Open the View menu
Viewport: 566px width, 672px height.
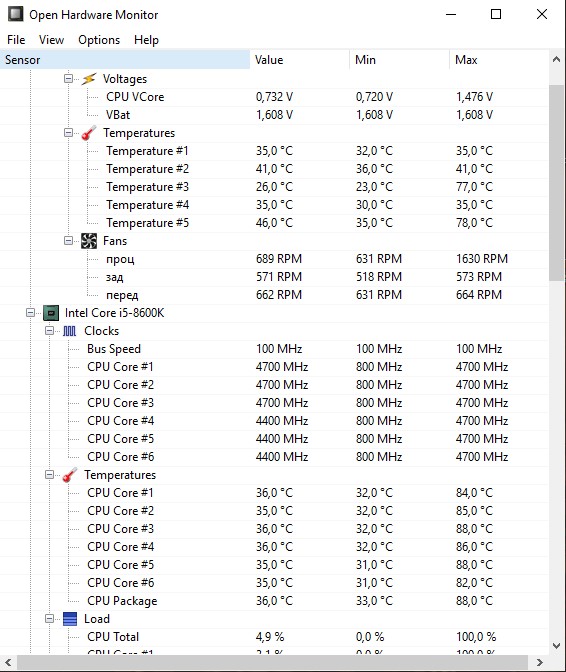(51, 40)
